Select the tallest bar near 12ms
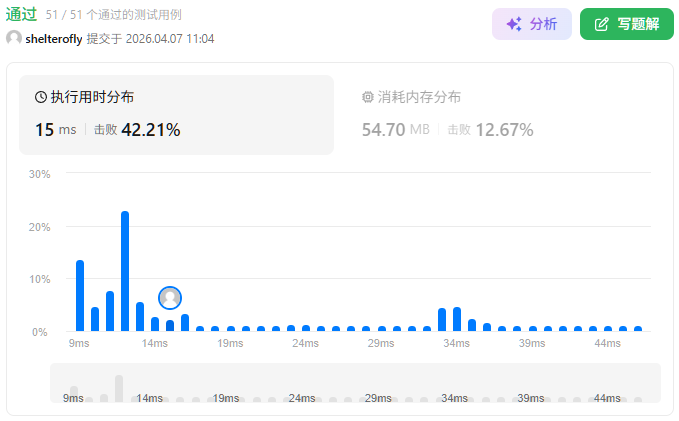The image size is (679, 421). [x=125, y=271]
